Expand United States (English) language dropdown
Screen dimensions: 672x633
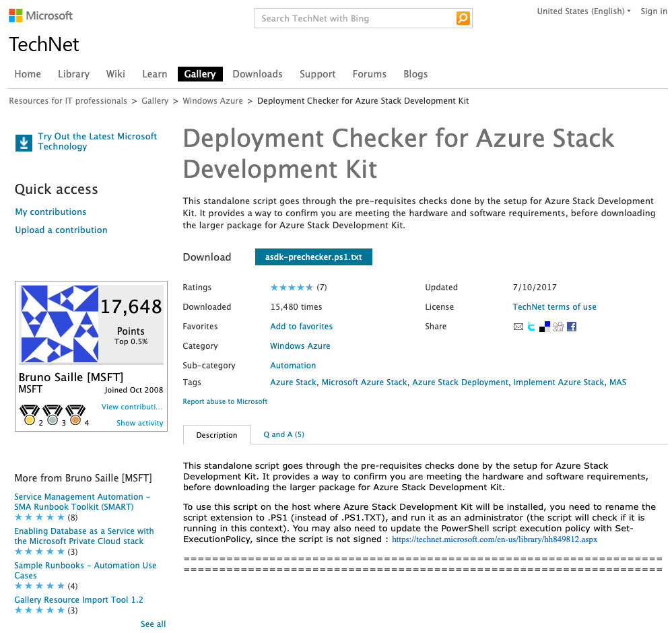coord(584,11)
